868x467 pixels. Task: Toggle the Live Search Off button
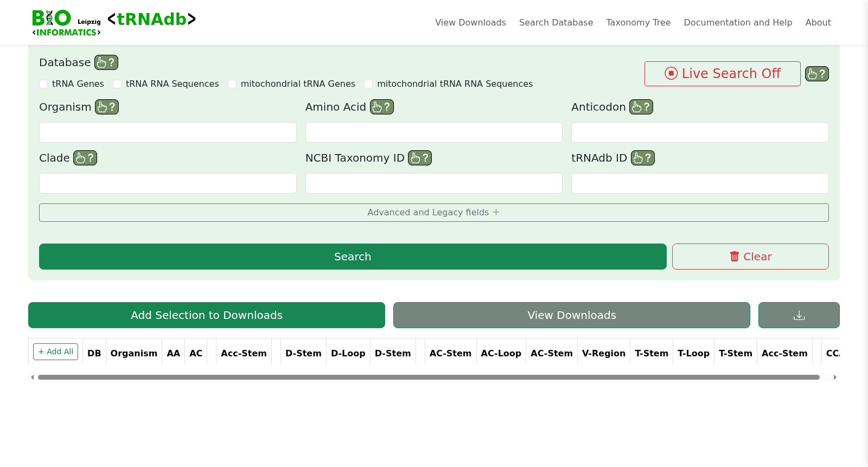pos(723,74)
